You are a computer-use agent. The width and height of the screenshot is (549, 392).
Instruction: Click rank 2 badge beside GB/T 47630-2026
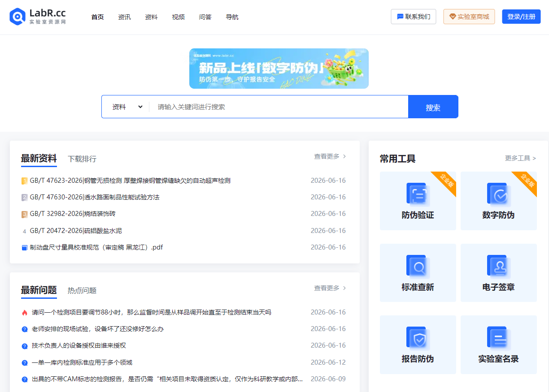click(24, 198)
